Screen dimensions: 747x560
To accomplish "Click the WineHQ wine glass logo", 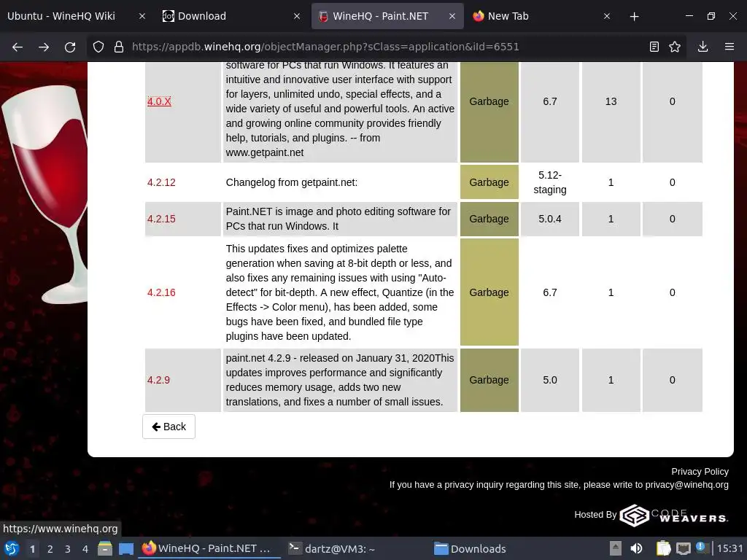I will (45, 195).
